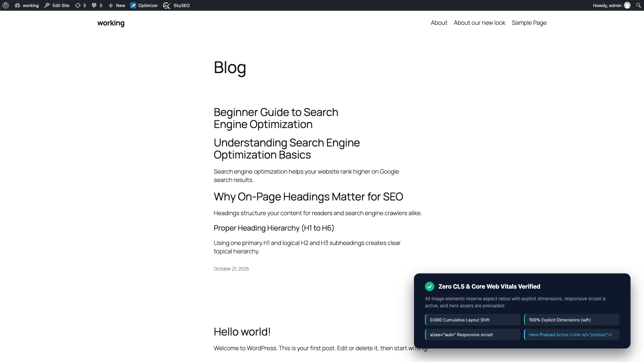Click 0.000 Cumulative Layout Shift badge
The image size is (644, 362).
pyautogui.click(x=473, y=320)
